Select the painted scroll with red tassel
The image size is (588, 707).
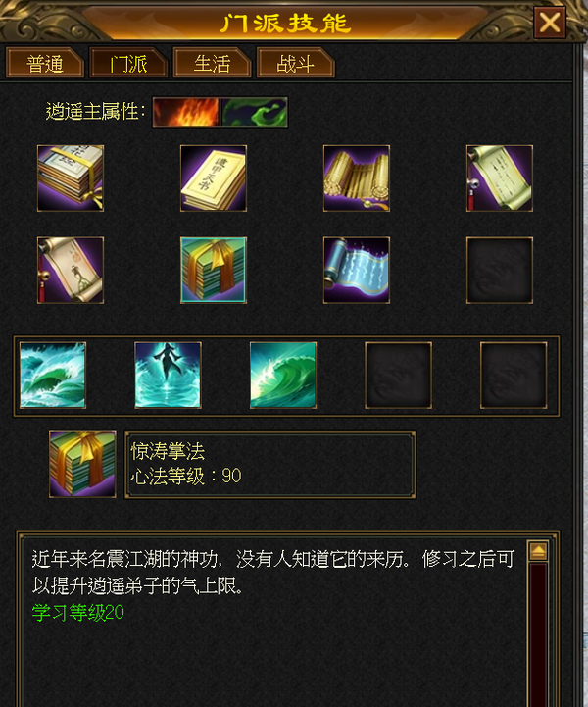71,270
